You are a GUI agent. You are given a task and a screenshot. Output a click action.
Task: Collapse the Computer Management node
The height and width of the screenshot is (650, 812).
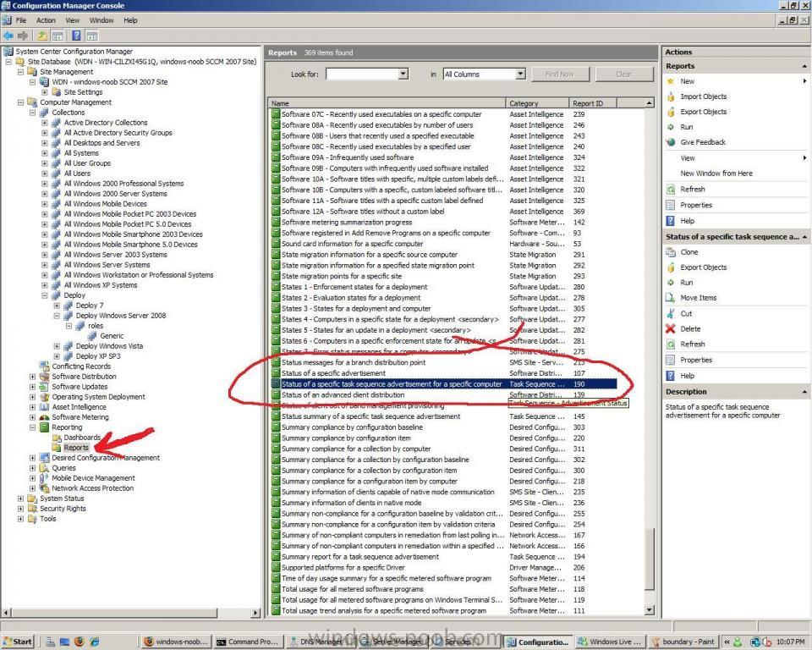20,102
